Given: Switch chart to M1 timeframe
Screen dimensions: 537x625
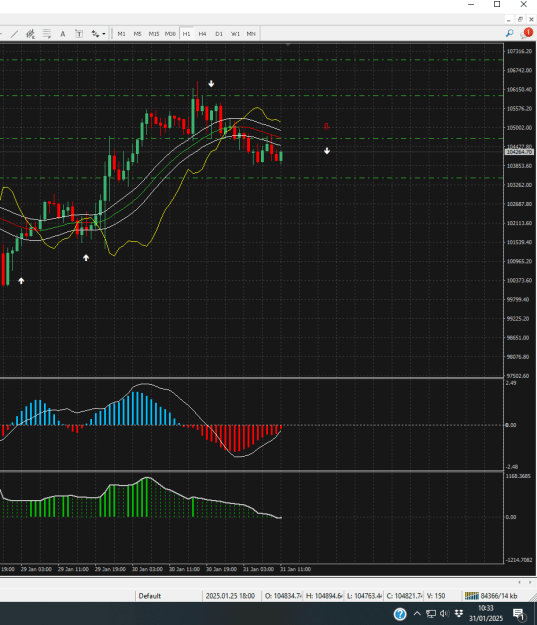Looking at the screenshot, I should pos(122,34).
